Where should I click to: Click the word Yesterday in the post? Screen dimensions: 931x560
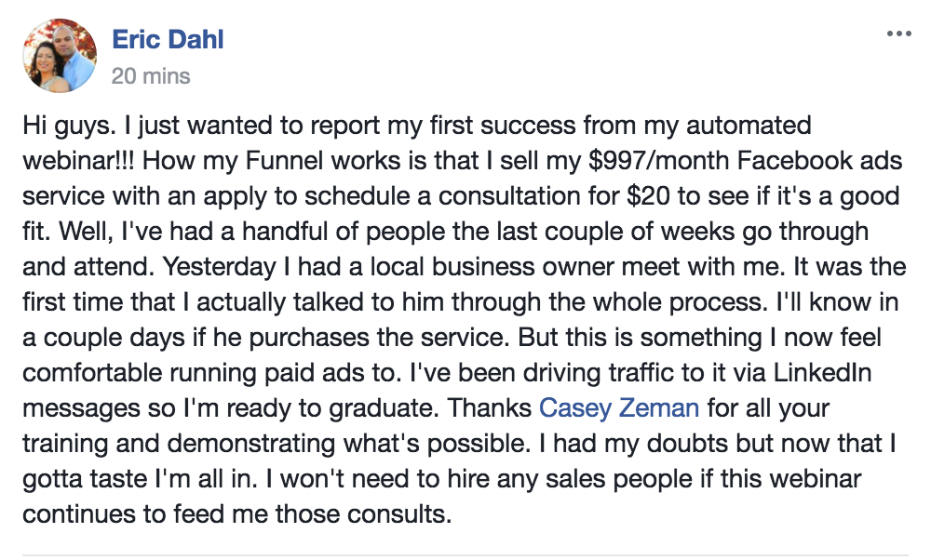pyautogui.click(x=219, y=267)
